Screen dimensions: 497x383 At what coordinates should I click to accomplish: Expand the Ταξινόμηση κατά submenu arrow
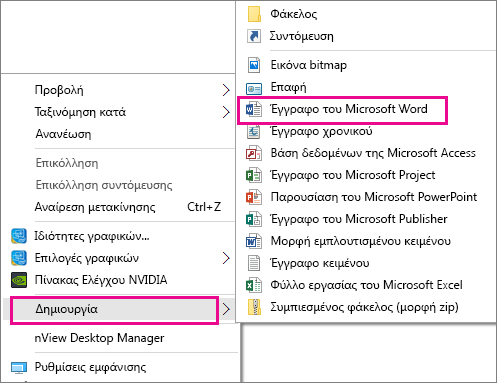click(226, 112)
